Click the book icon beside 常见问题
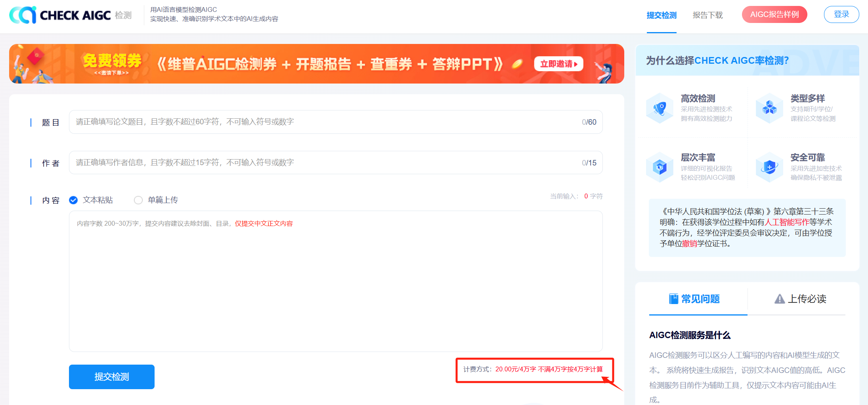The height and width of the screenshot is (405, 868). pos(673,299)
